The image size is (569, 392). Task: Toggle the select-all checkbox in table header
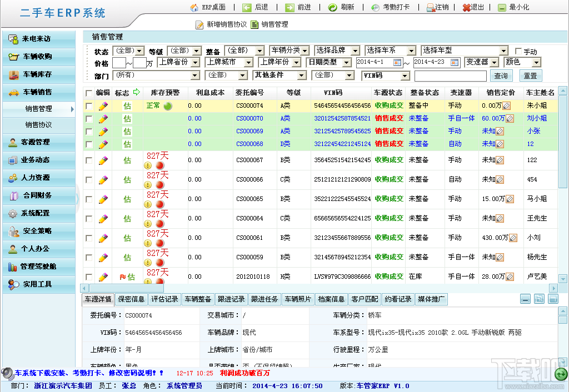89,93
